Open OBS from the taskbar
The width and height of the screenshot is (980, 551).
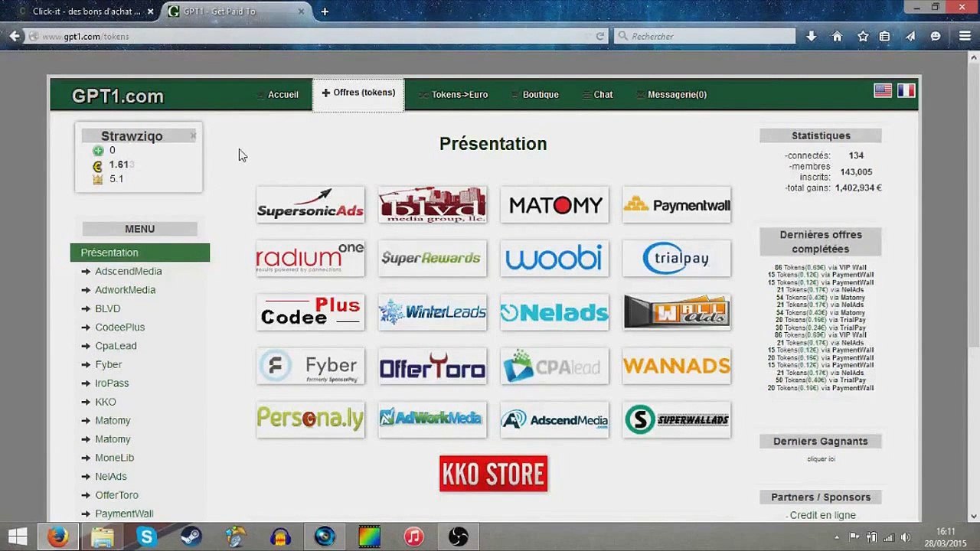[458, 536]
